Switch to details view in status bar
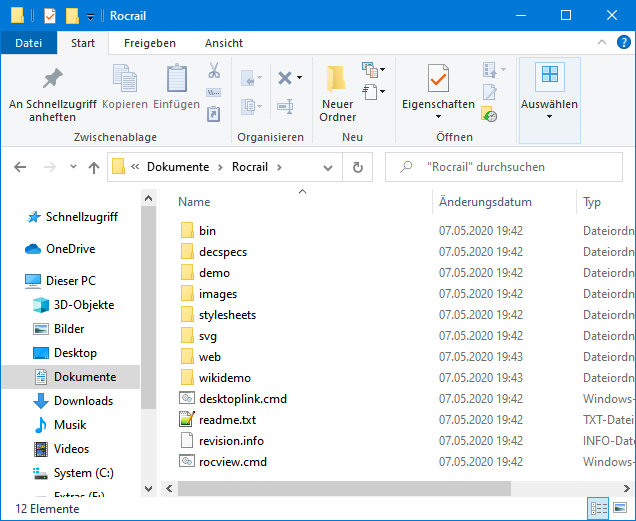The width and height of the screenshot is (636, 521). tap(599, 509)
